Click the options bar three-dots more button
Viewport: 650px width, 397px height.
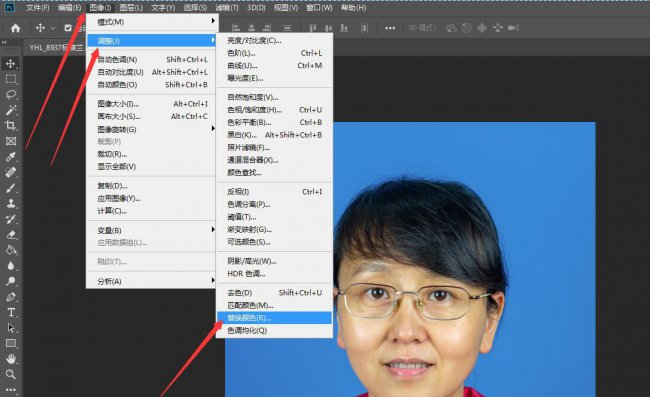click(x=390, y=28)
